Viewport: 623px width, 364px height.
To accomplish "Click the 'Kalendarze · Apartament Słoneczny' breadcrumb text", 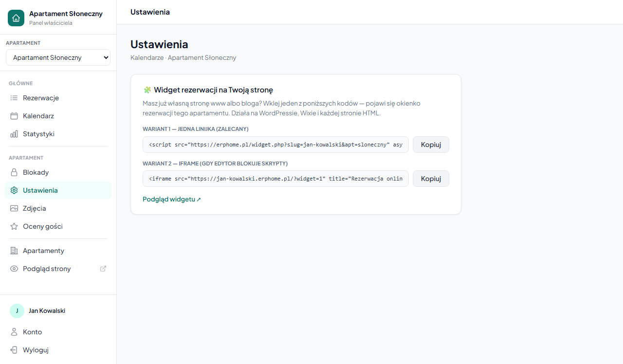I will tap(183, 57).
